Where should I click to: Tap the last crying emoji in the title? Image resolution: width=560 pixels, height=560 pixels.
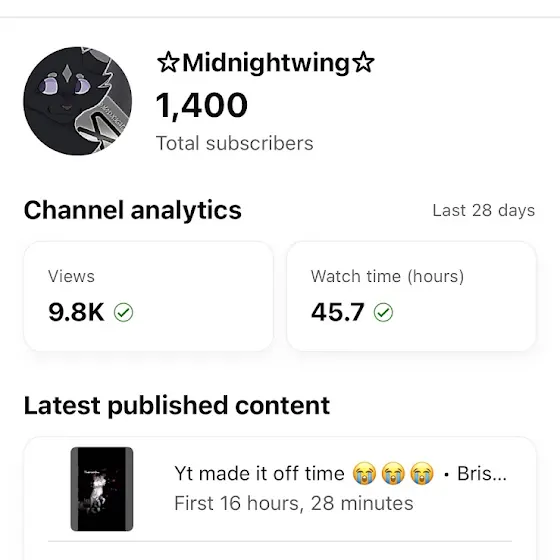point(422,473)
